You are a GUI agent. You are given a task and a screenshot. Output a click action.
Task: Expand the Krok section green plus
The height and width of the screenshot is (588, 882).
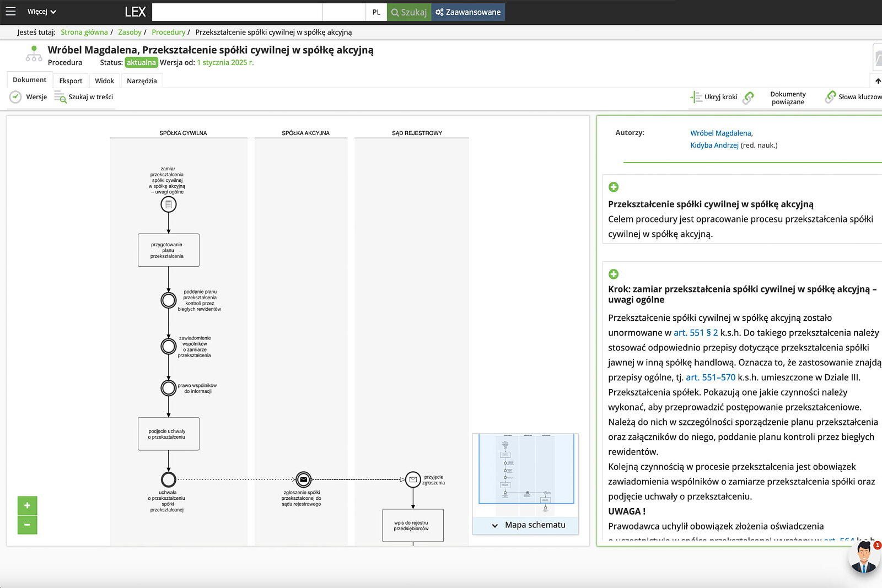pyautogui.click(x=614, y=274)
